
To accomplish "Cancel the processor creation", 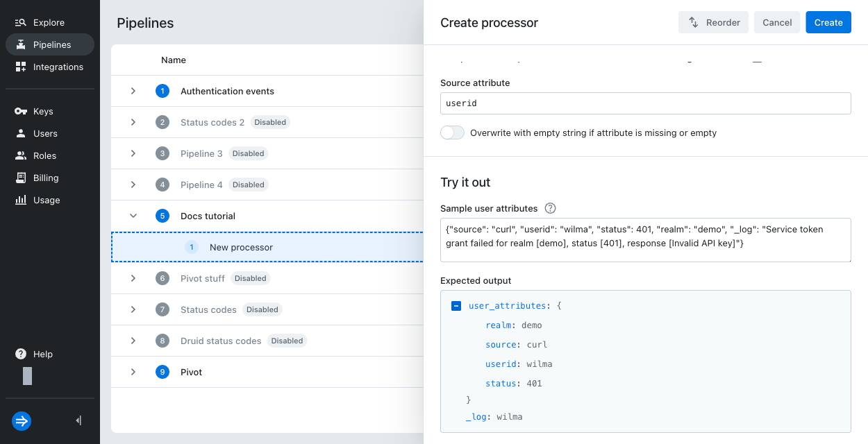I will click(x=777, y=22).
